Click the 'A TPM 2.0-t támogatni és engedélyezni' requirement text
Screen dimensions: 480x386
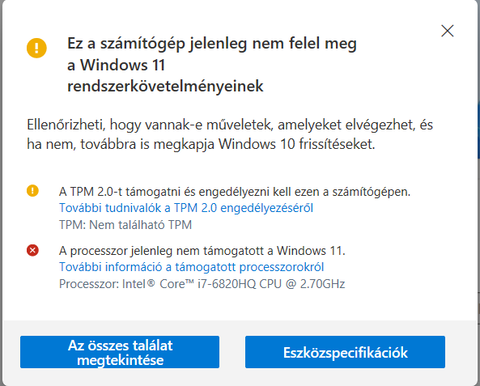tap(235, 192)
